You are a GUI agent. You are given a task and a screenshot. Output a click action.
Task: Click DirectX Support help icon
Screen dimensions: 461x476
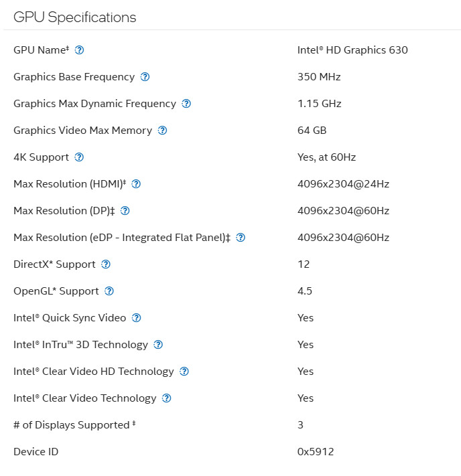point(106,264)
